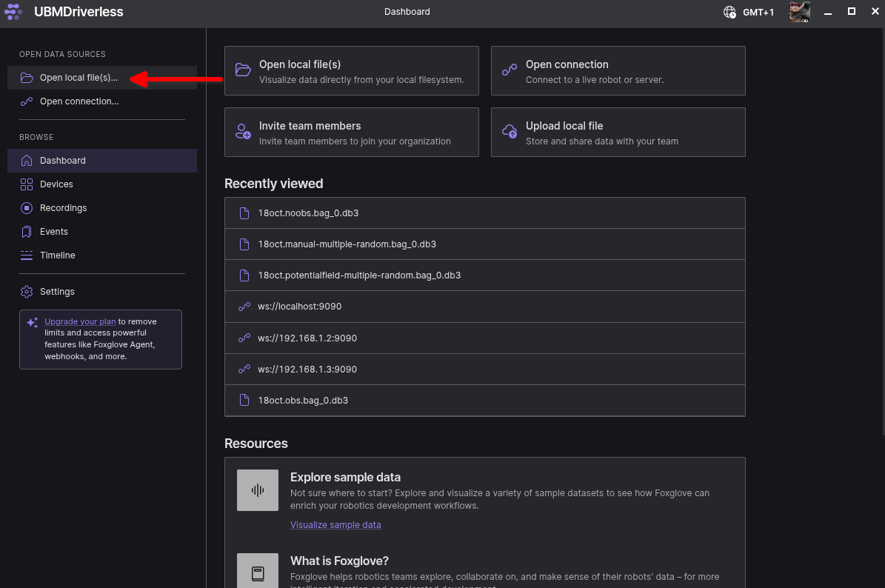Click the Upload local file card
Screen dimensions: 885x588
click(618, 133)
